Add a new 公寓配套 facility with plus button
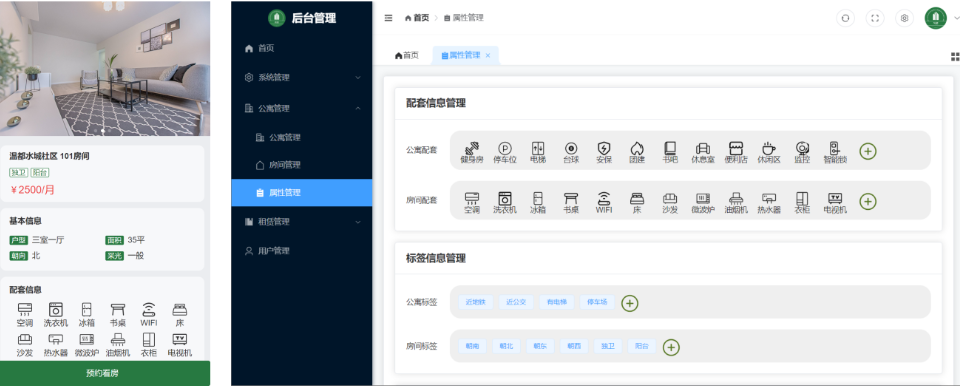This screenshot has width=960, height=386. click(x=868, y=151)
